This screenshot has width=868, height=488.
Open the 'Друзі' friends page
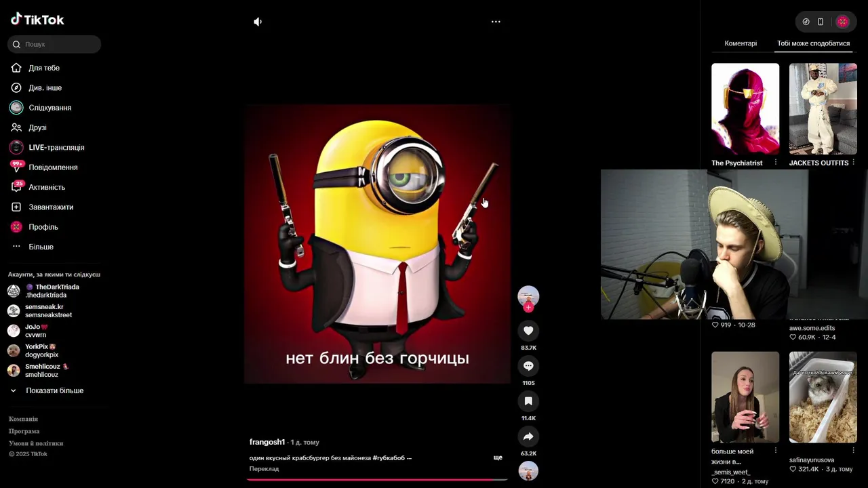[x=37, y=127]
